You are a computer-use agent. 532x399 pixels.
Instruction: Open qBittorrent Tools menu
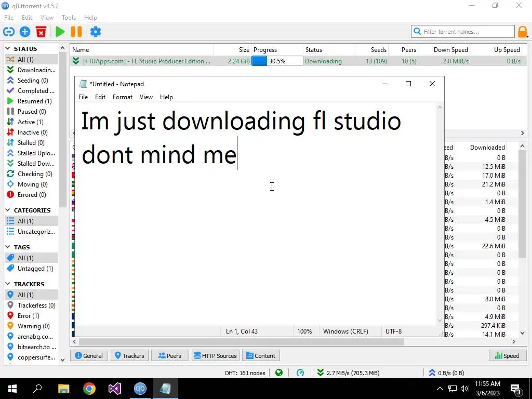[69, 18]
